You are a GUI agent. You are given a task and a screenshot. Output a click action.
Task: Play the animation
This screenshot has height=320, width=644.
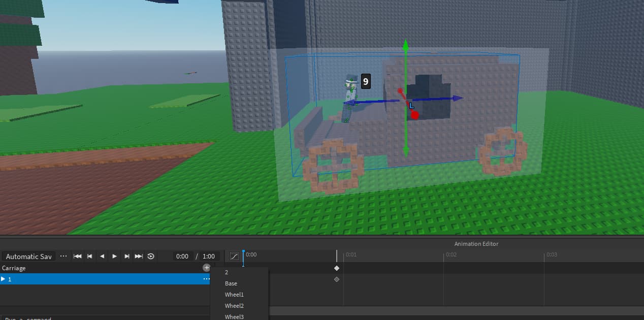[x=114, y=256]
